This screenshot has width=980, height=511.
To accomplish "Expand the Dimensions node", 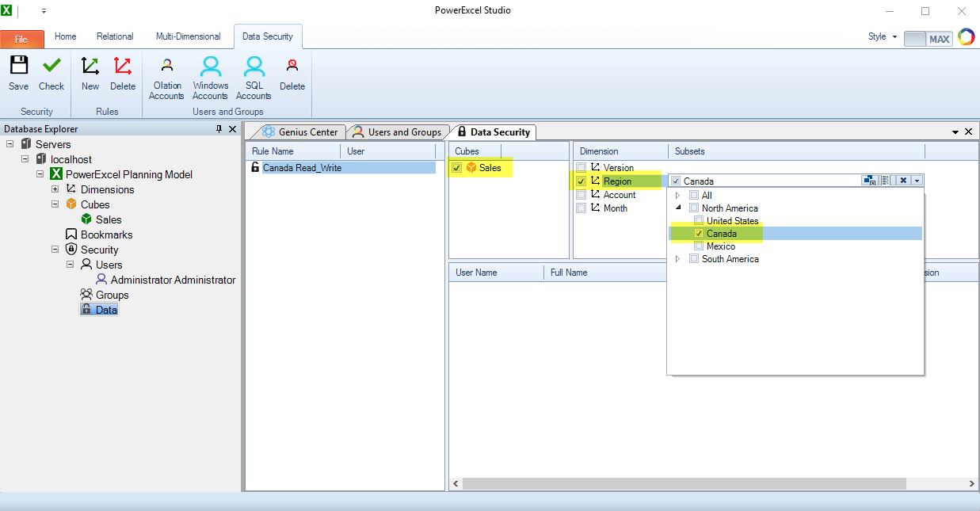I will [55, 189].
